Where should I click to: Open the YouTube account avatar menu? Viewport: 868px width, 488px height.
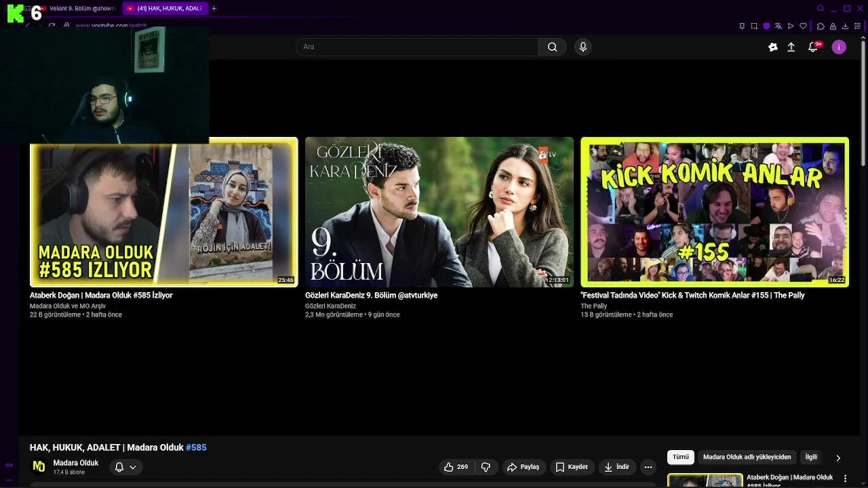pyautogui.click(x=839, y=47)
